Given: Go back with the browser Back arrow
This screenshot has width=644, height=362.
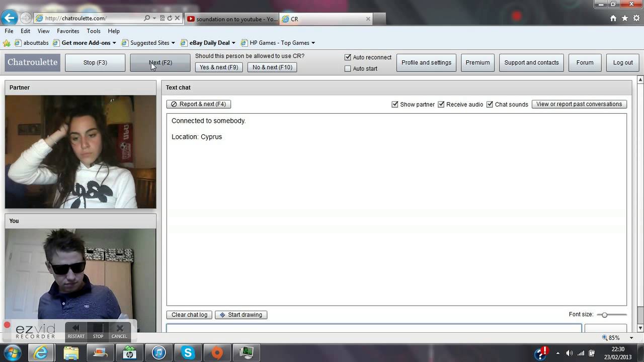Looking at the screenshot, I should coord(10,18).
